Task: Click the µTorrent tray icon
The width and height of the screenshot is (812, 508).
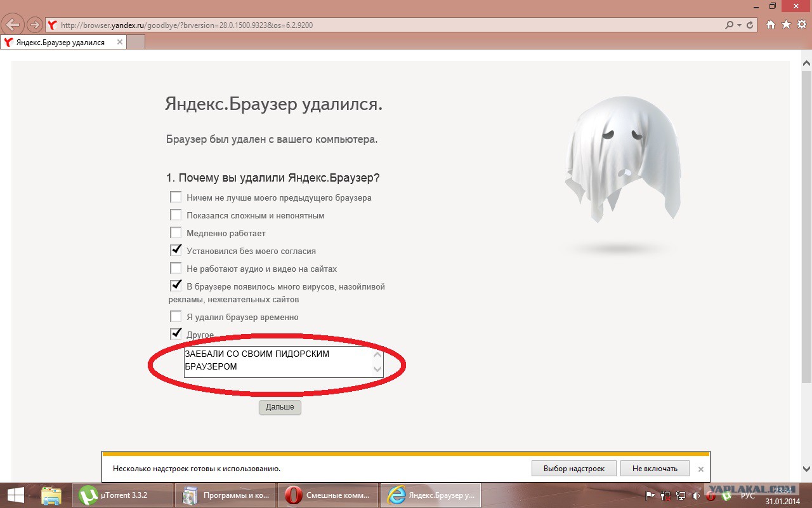Action: click(x=727, y=495)
